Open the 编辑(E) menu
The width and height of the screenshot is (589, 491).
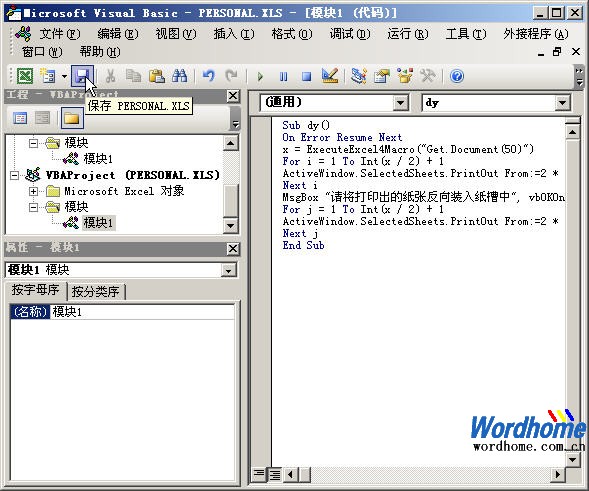[x=118, y=34]
